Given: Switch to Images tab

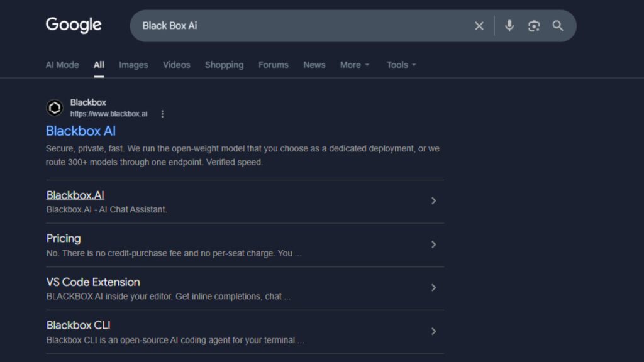Looking at the screenshot, I should pyautogui.click(x=133, y=65).
